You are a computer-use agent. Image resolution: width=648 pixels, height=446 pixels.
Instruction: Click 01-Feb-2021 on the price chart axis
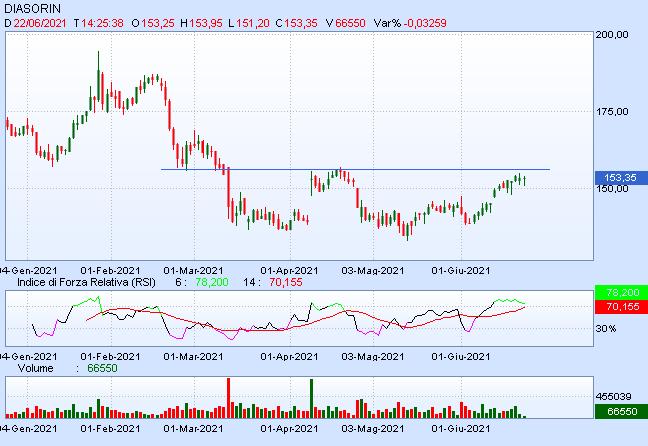pos(110,271)
